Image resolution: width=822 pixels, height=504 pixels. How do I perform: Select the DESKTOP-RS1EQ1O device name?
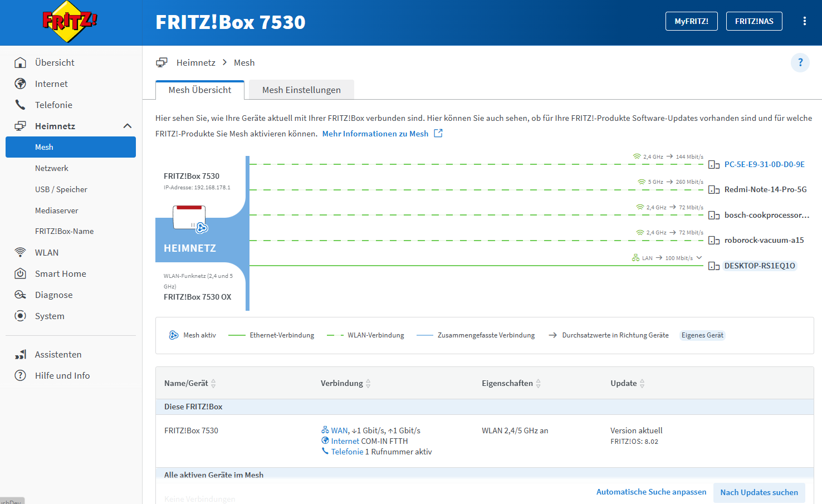tap(760, 266)
